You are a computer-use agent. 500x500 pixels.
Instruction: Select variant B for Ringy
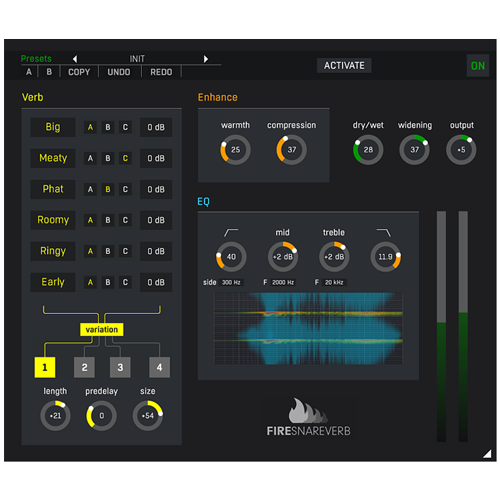click(x=108, y=251)
